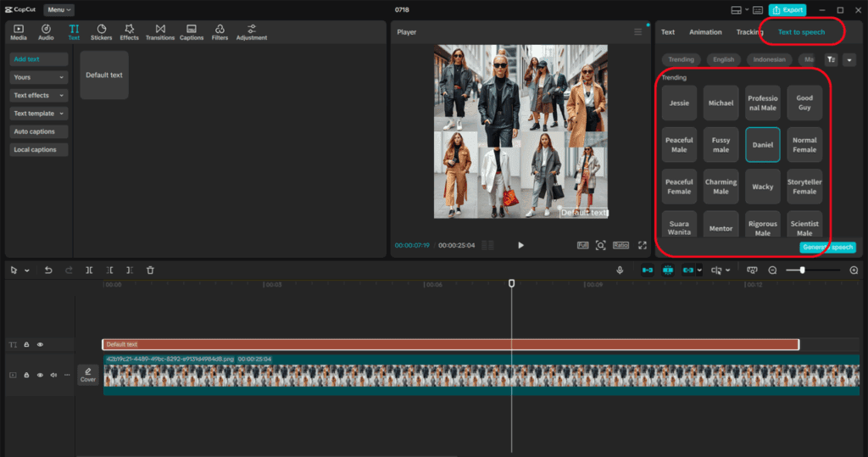868x457 pixels.
Task: Open the layout selector icon in title bar
Action: click(737, 10)
